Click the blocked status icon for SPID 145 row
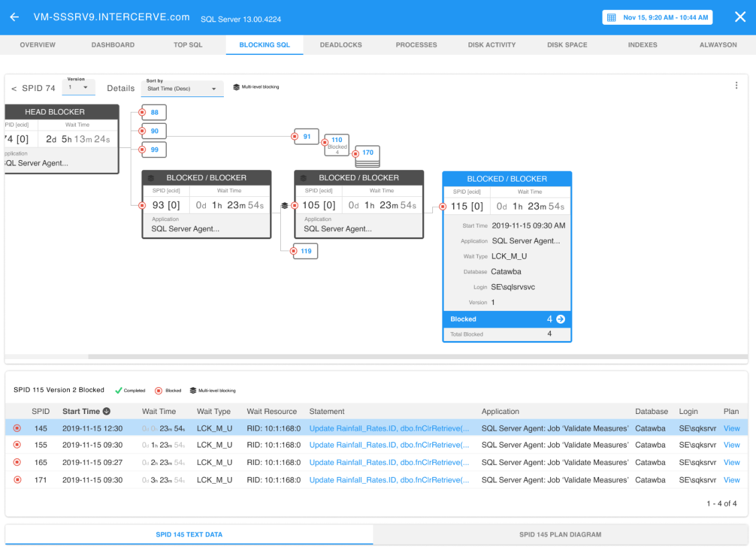Image resolution: width=756 pixels, height=556 pixels. tap(17, 428)
